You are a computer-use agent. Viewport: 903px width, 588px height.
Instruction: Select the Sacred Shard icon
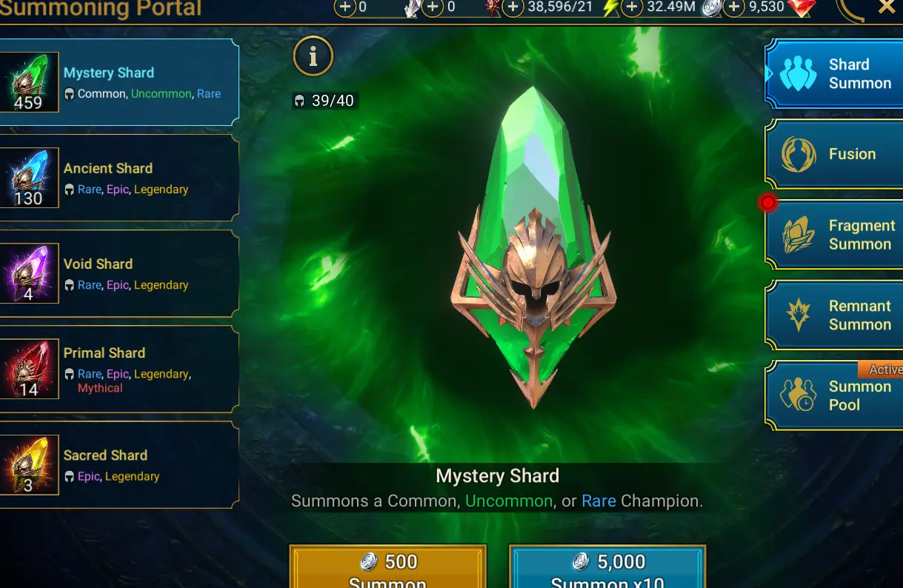pyautogui.click(x=30, y=465)
